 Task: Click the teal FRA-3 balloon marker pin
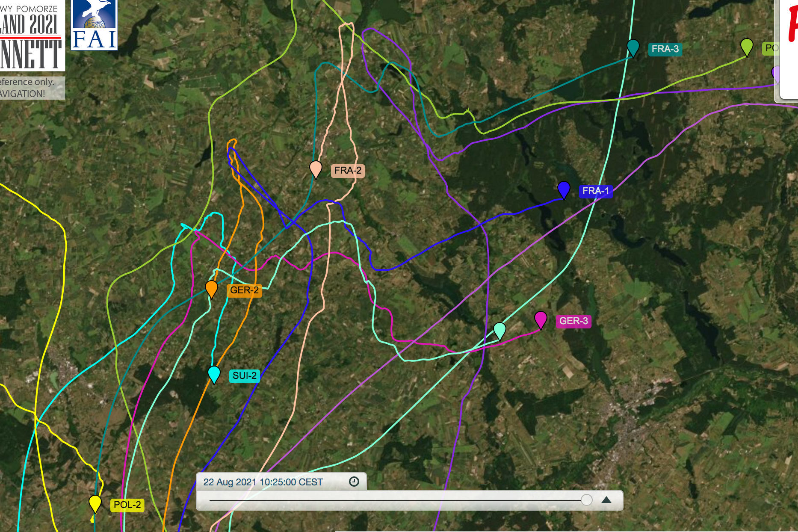point(632,47)
